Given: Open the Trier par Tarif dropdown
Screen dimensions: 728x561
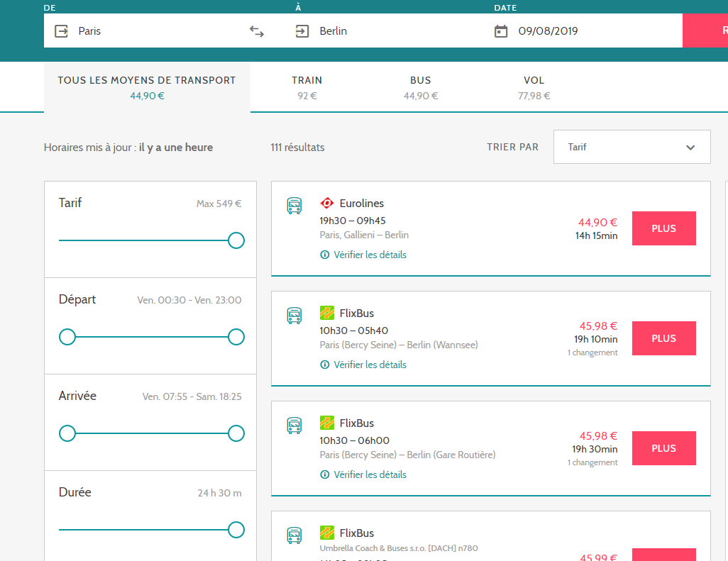Looking at the screenshot, I should (632, 148).
